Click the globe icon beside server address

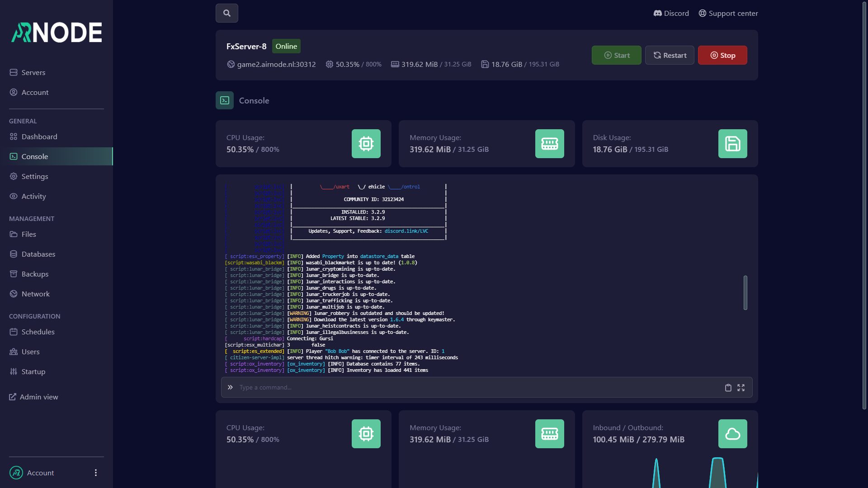click(231, 64)
